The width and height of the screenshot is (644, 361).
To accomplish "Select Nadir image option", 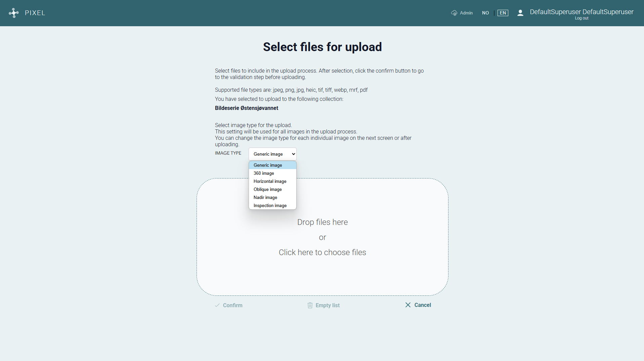I will coord(265,197).
